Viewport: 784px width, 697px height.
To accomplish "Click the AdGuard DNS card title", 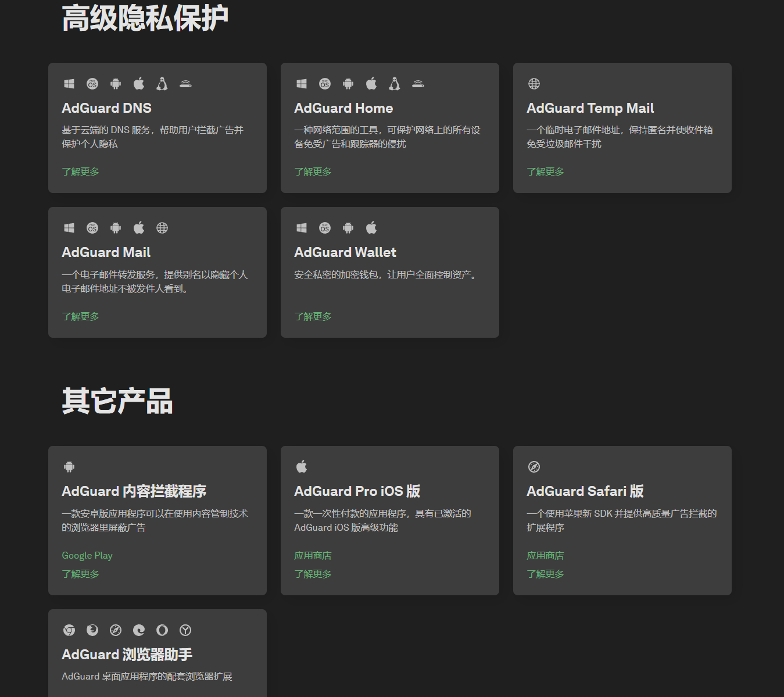I will pyautogui.click(x=107, y=108).
